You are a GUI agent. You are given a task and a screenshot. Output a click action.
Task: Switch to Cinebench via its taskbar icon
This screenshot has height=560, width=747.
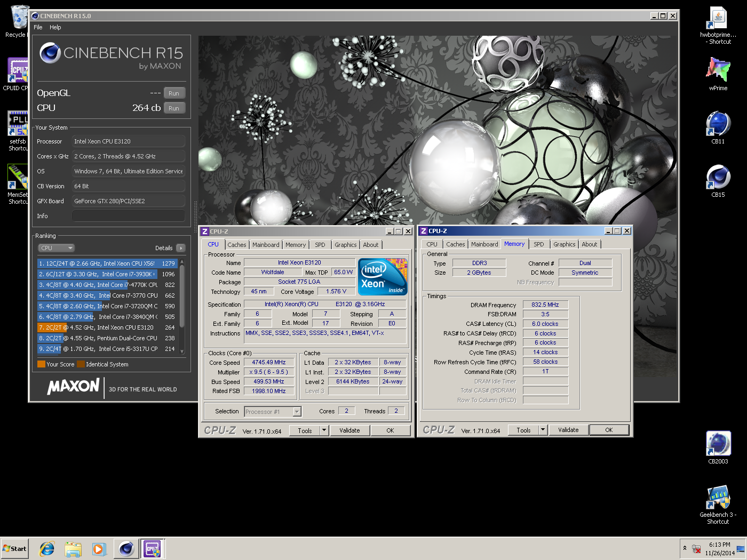click(126, 548)
